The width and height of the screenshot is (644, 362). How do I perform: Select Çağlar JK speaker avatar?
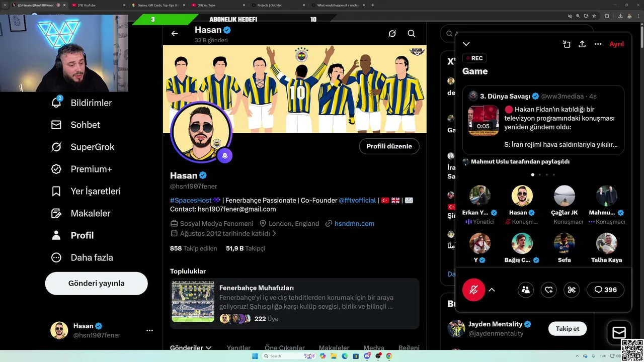(565, 196)
